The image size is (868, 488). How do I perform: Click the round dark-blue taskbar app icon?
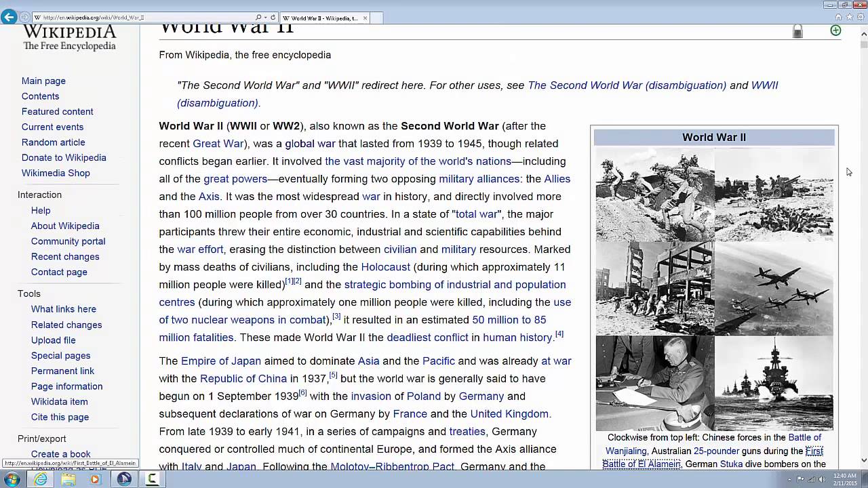124,479
